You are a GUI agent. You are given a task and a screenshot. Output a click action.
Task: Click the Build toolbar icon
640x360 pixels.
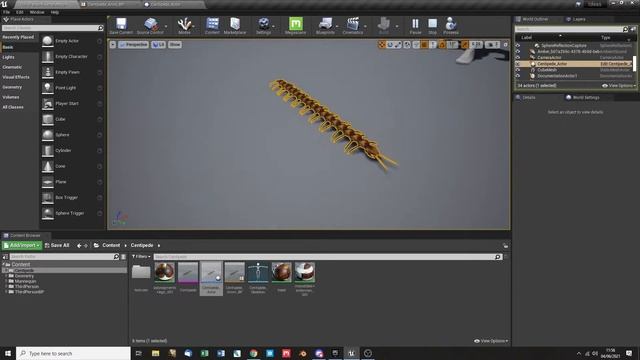pos(384,26)
